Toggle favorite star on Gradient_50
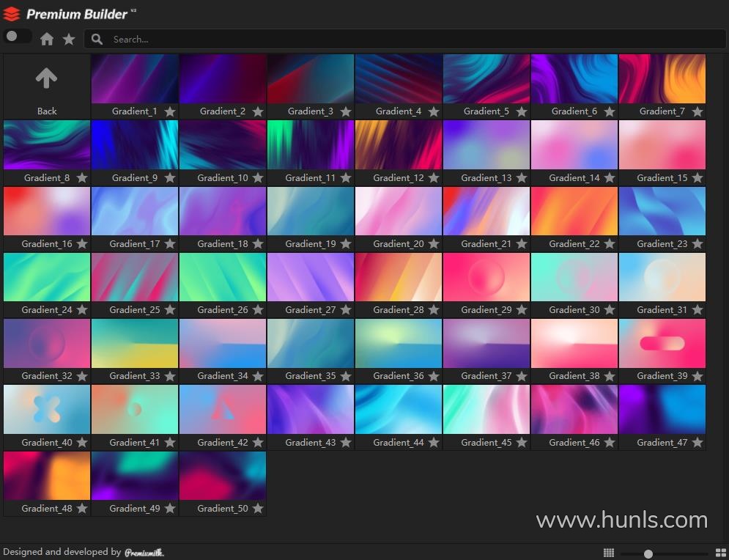 258,509
